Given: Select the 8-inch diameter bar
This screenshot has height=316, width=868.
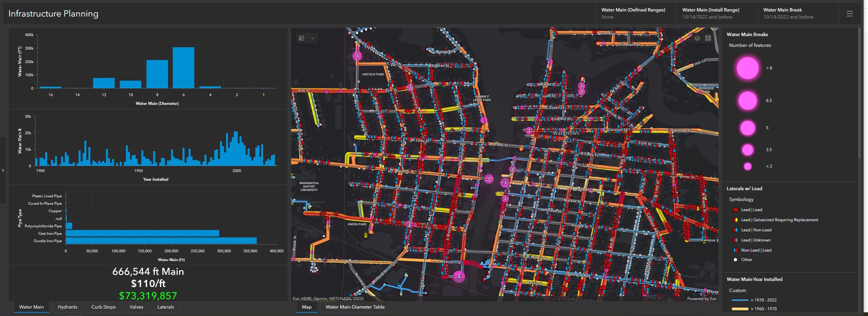Looking at the screenshot, I should pyautogui.click(x=157, y=74).
